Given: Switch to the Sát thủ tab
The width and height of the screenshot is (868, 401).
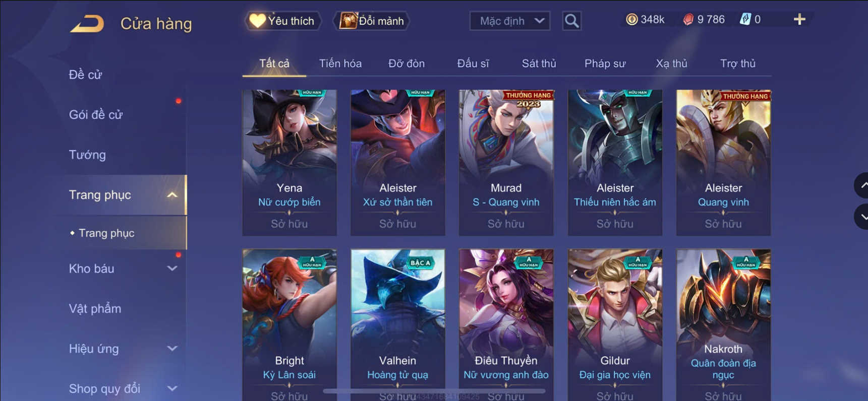Looking at the screenshot, I should pyautogui.click(x=539, y=63).
